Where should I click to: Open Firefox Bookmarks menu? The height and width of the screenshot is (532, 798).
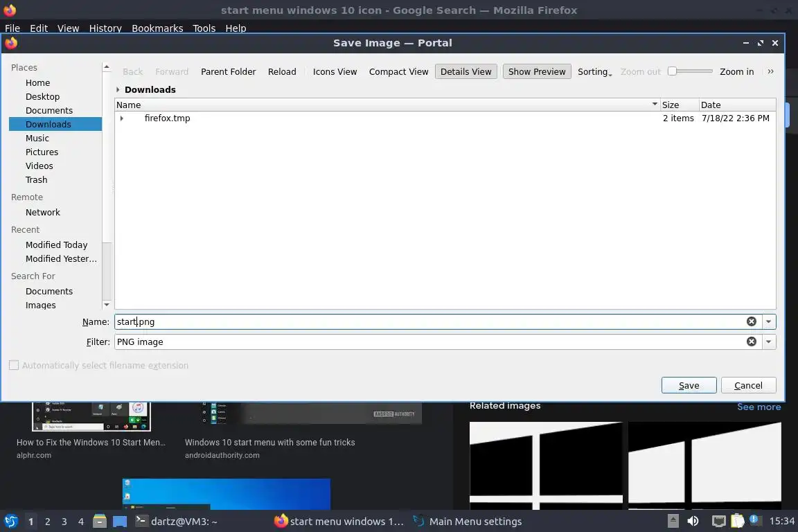click(x=157, y=28)
